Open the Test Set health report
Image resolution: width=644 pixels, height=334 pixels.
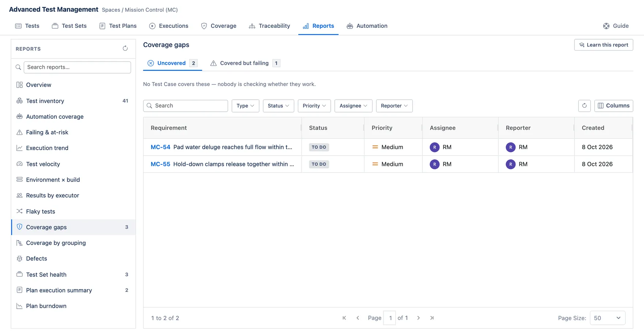point(73,275)
